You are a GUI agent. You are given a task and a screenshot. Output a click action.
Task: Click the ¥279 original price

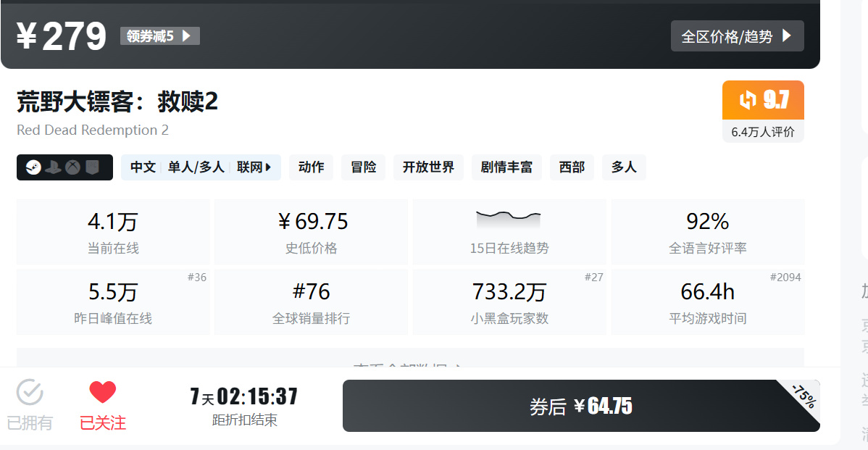(61, 36)
